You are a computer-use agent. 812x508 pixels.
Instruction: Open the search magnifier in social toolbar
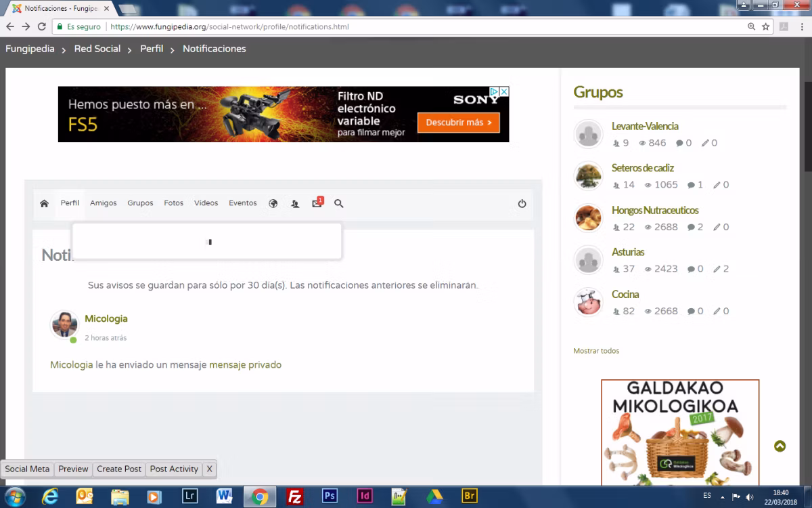(x=339, y=203)
